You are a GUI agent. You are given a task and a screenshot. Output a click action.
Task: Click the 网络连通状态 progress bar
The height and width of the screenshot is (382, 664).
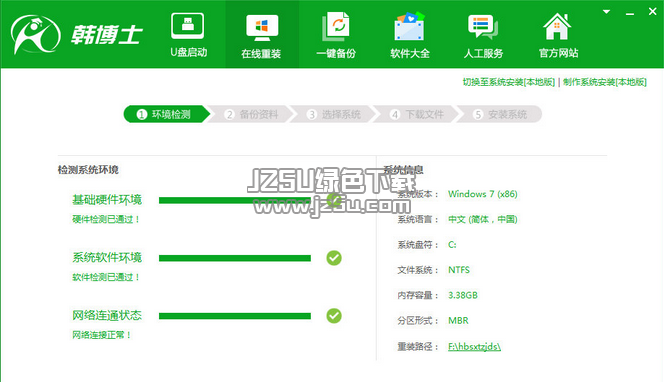click(235, 316)
